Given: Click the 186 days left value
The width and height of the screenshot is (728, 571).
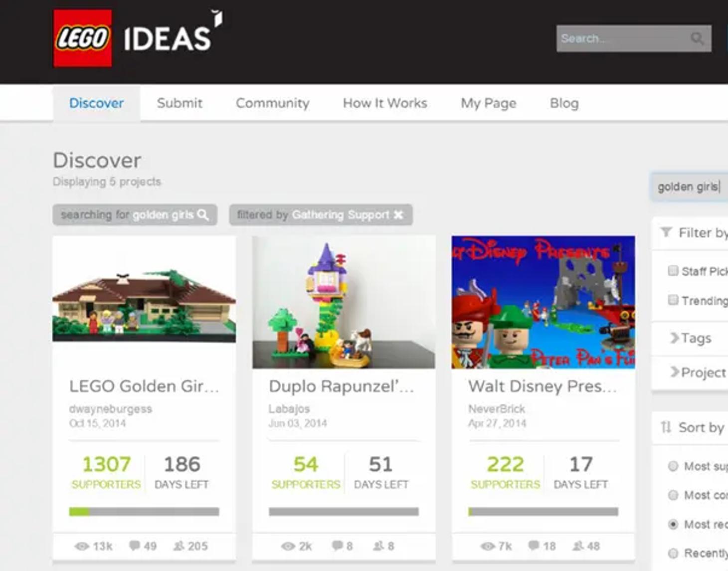Looking at the screenshot, I should [x=182, y=464].
